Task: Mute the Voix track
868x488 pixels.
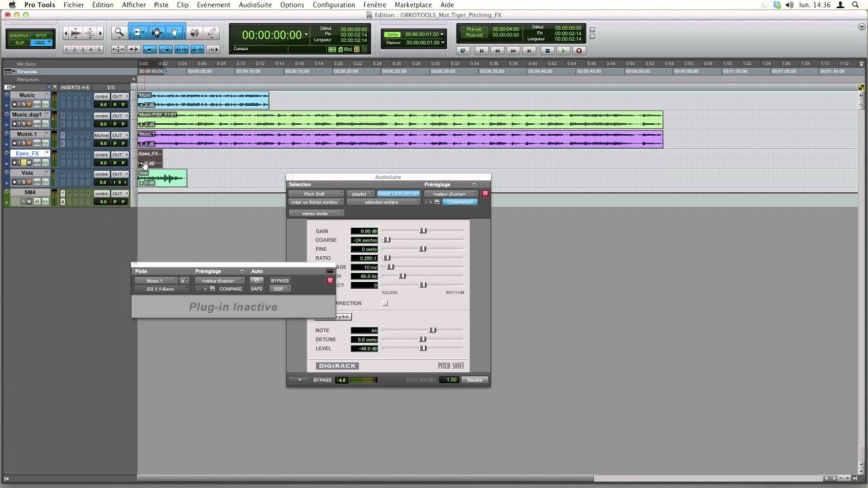Action: coord(28,182)
